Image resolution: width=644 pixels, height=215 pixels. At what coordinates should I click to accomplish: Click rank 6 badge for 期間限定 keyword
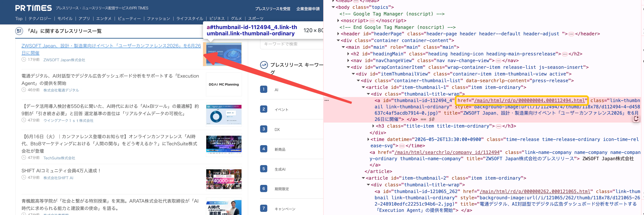[264, 188]
